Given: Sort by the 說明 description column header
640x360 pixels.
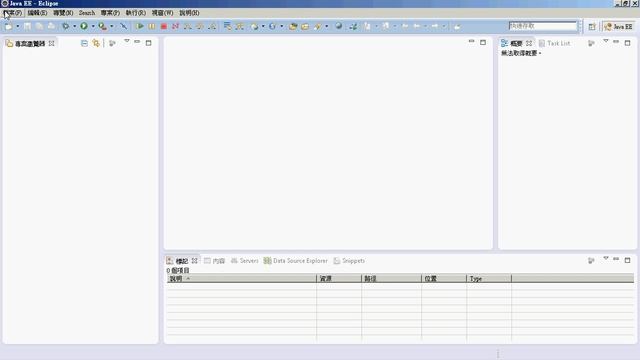Looking at the screenshot, I should 241,278.
